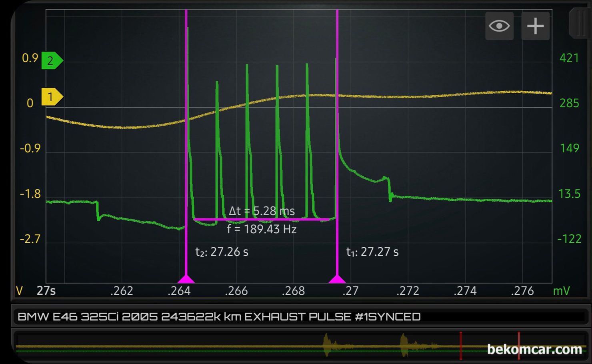Click the Δt = 5.28 ms measurement label
The width and height of the screenshot is (592, 364).
tap(262, 211)
